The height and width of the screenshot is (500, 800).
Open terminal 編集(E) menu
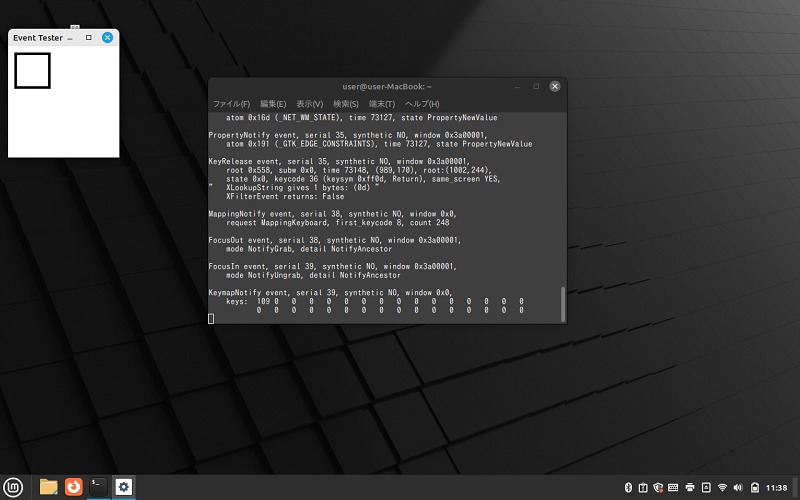[273, 104]
